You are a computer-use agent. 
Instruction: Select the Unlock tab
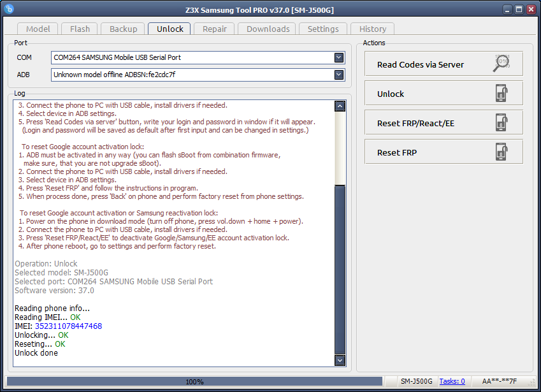coord(170,29)
